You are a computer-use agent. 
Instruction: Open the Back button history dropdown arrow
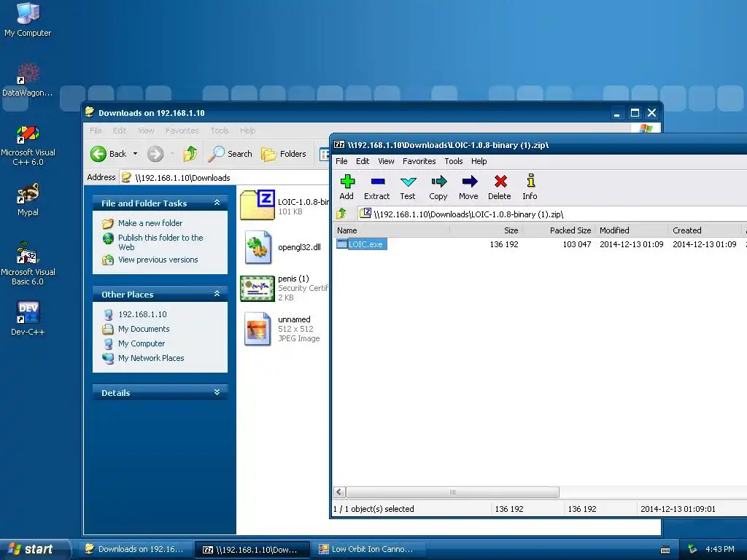point(135,154)
